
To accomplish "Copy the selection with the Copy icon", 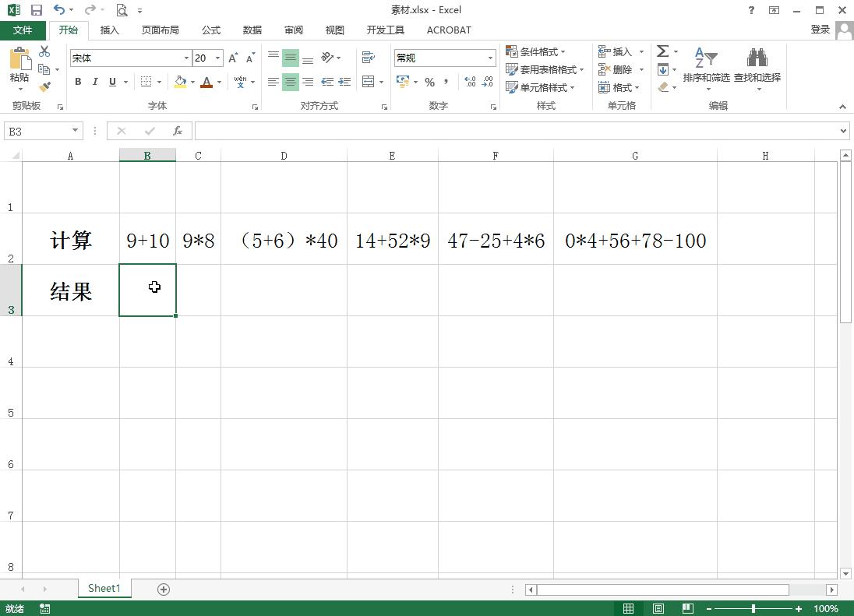I will (44, 69).
